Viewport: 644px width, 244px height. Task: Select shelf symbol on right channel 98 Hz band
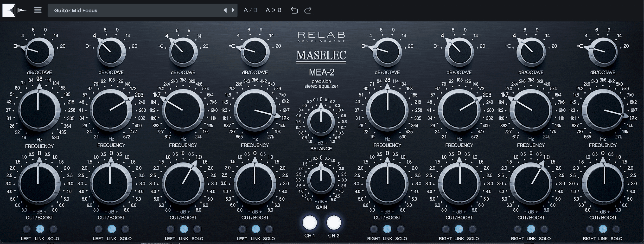364,46
